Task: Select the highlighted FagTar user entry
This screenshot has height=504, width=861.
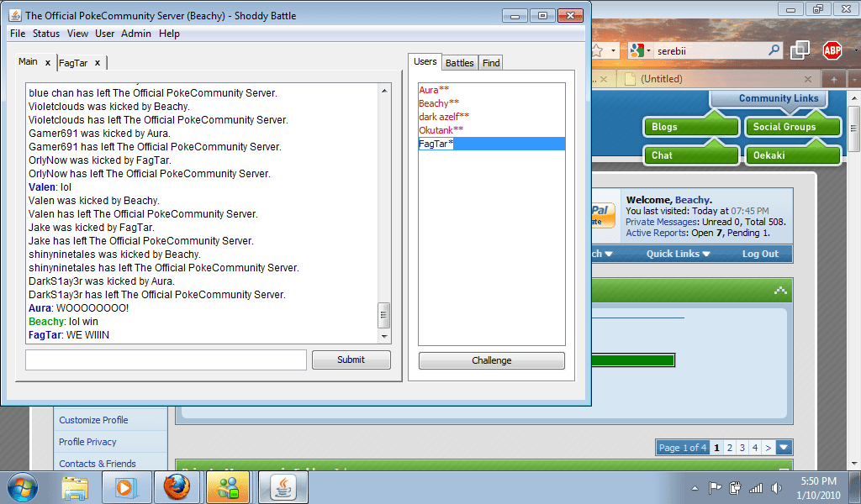Action: point(491,144)
